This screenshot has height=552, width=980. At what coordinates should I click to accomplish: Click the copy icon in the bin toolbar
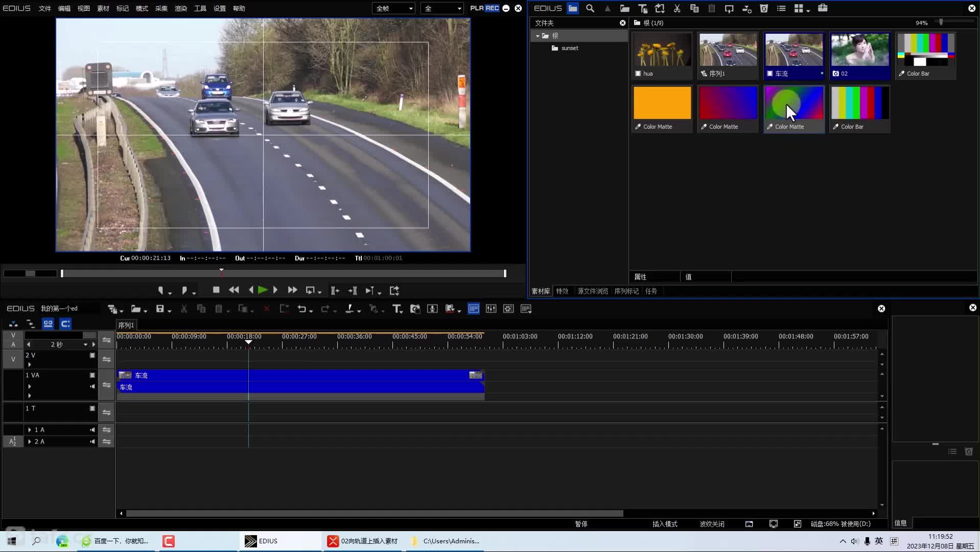point(694,8)
